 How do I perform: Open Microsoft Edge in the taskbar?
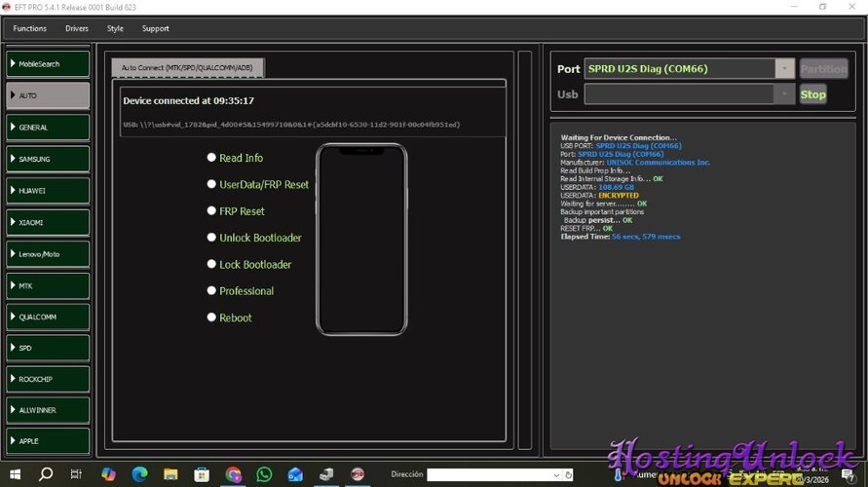(139, 474)
